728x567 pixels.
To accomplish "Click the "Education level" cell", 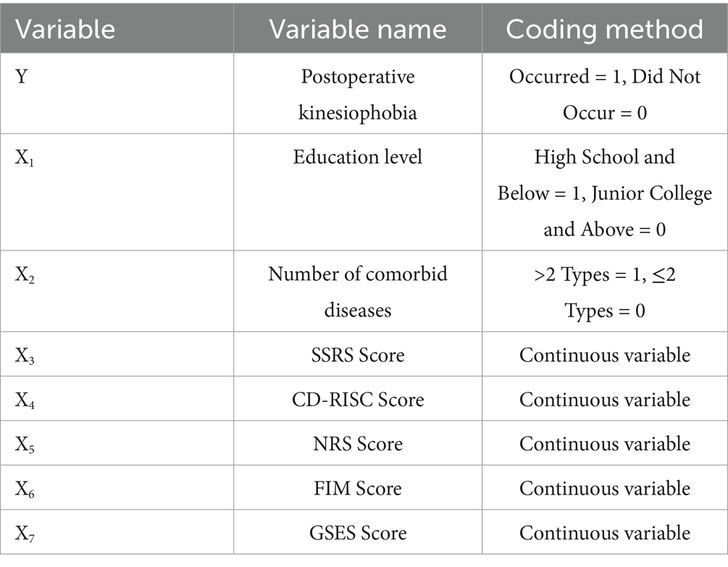I will pyautogui.click(x=358, y=156).
